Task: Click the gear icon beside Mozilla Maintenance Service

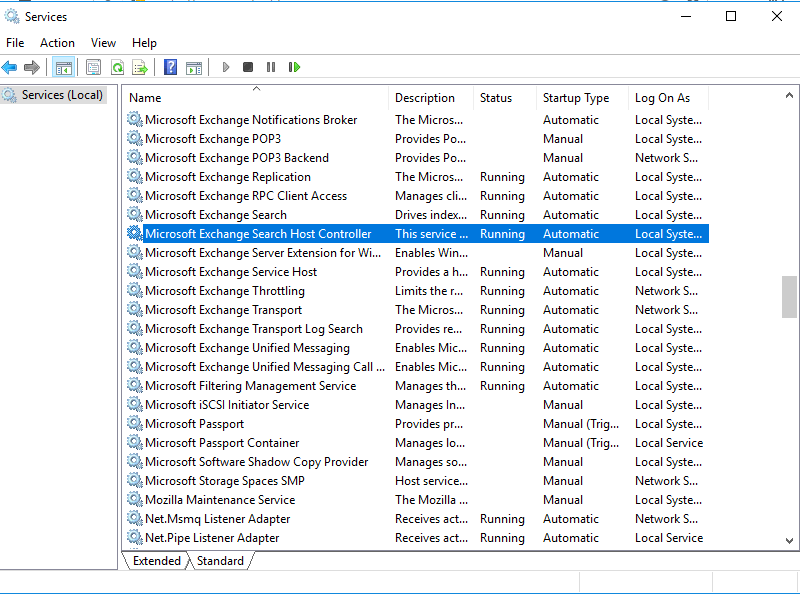Action: coord(135,499)
